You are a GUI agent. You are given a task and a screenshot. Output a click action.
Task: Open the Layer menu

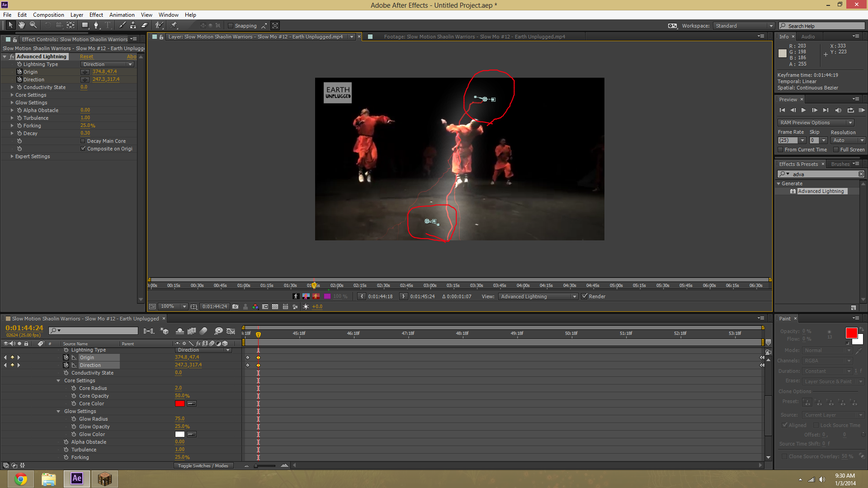click(76, 15)
